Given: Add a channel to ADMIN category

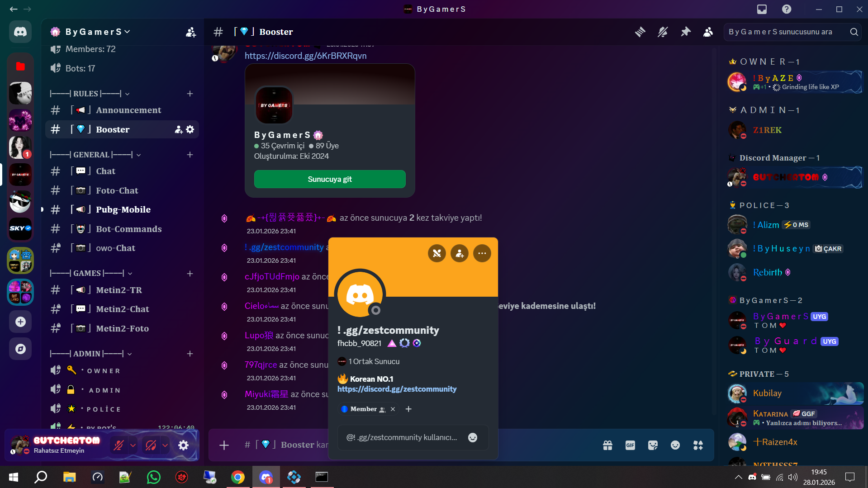Looking at the screenshot, I should (190, 354).
